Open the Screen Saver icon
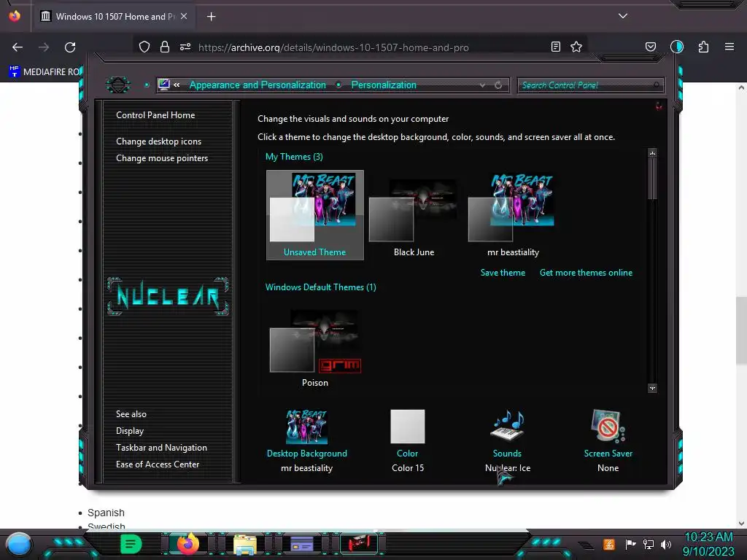The height and width of the screenshot is (560, 747). click(x=608, y=426)
